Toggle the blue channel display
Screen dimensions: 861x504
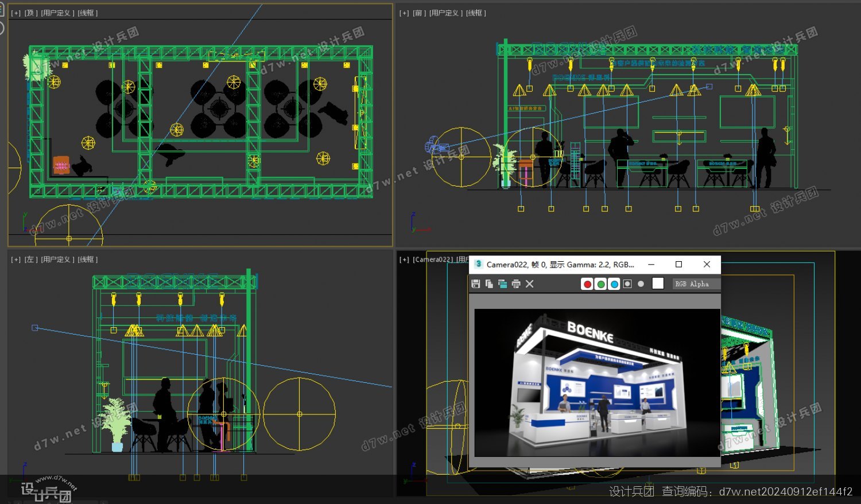pyautogui.click(x=614, y=284)
